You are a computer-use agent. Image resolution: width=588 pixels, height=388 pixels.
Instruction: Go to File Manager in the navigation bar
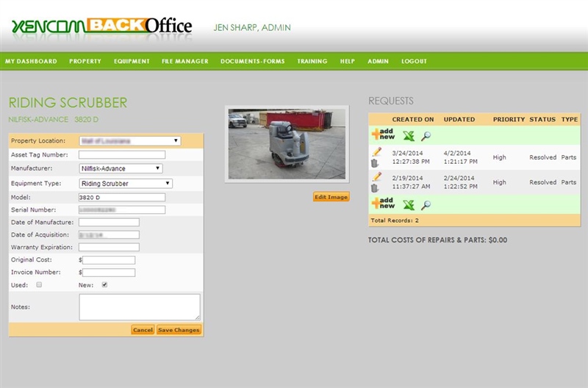point(185,61)
